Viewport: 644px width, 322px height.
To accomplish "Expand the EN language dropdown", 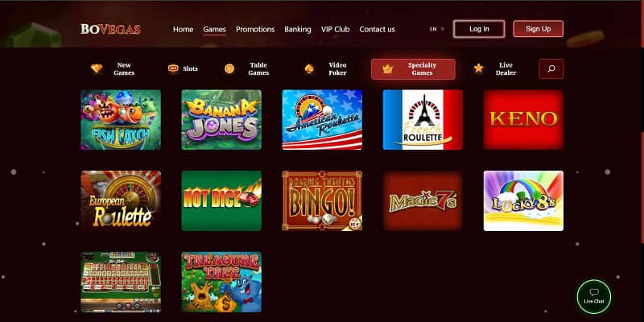I will [437, 29].
